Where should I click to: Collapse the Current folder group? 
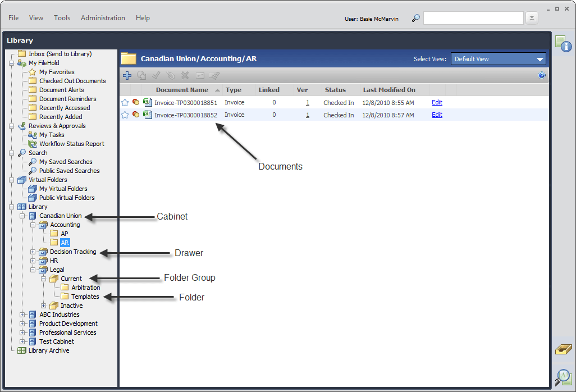(44, 279)
